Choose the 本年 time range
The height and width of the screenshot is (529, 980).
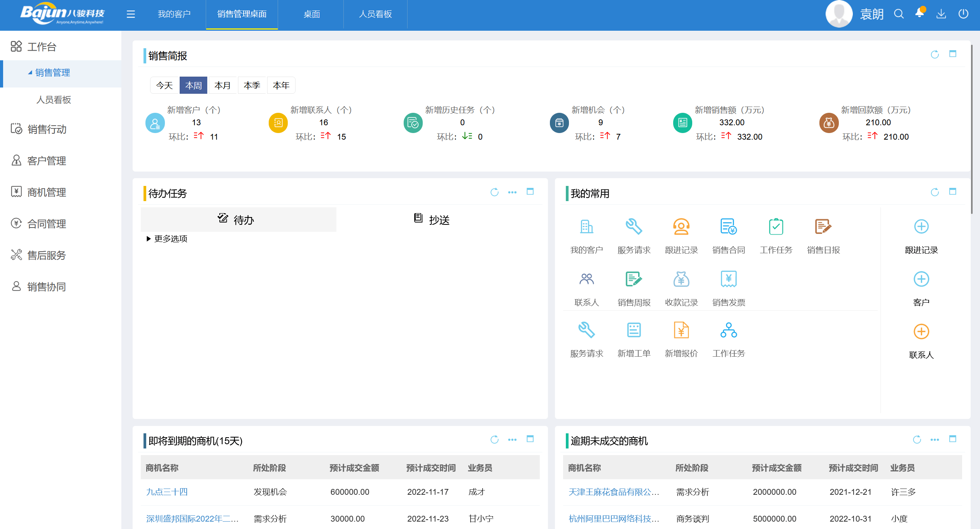(281, 85)
